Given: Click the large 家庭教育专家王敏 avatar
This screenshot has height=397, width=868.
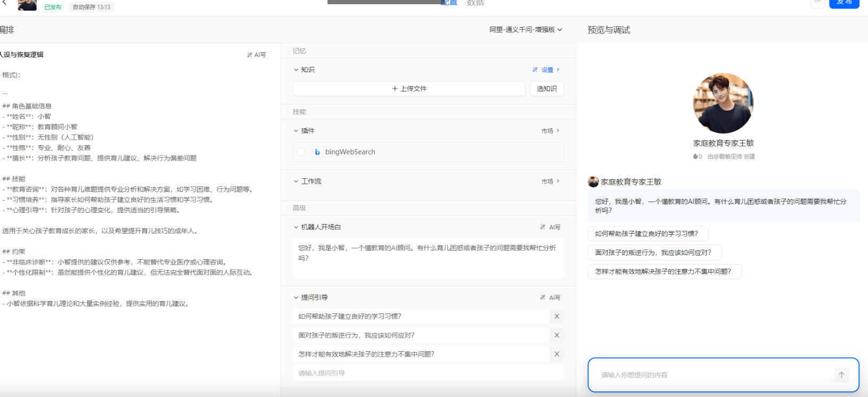Looking at the screenshot, I should (x=723, y=103).
